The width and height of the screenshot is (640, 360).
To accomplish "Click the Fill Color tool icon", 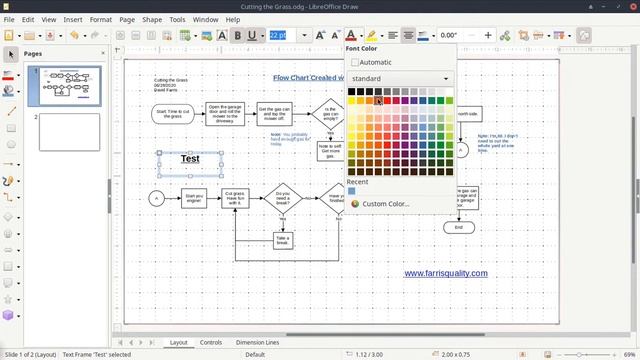I will click(8, 91).
